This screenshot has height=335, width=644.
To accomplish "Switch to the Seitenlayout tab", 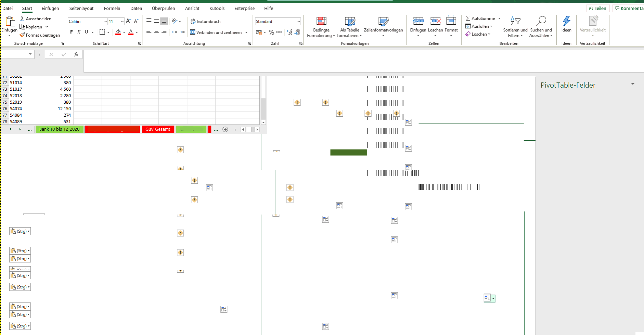I will pos(81,8).
